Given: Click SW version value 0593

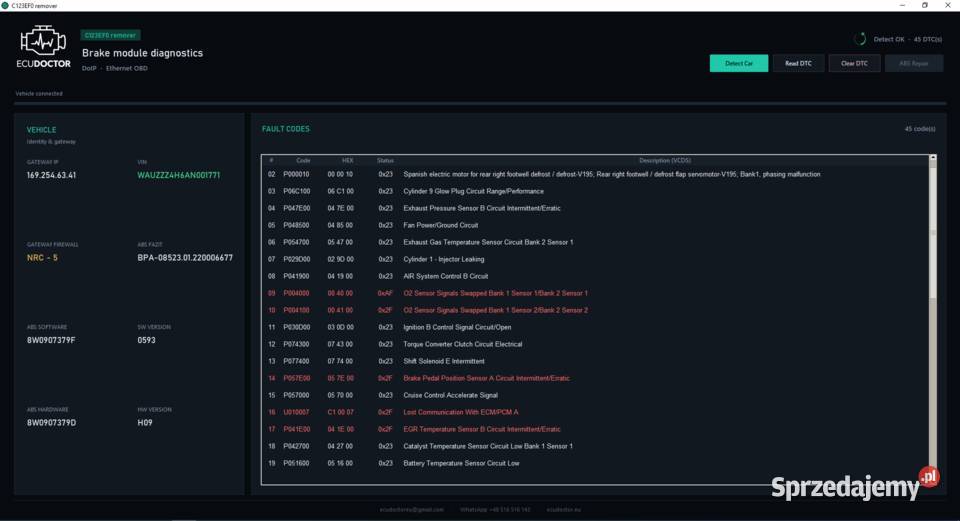Looking at the screenshot, I should point(146,340).
